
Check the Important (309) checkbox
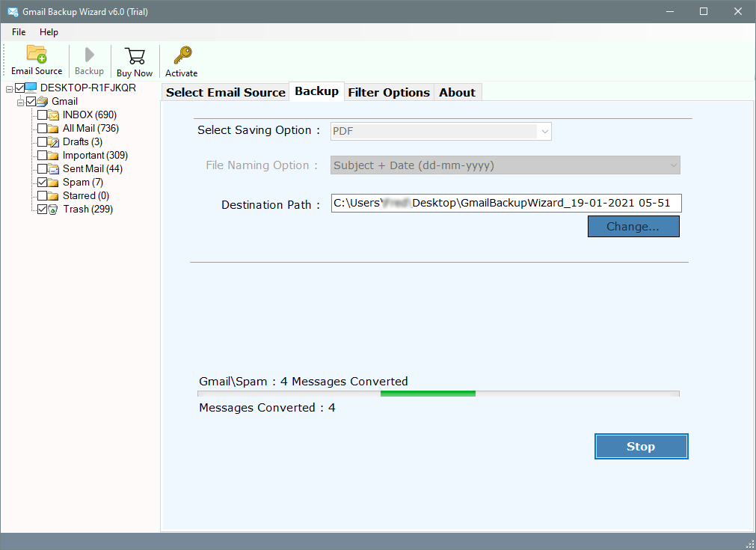coord(43,156)
